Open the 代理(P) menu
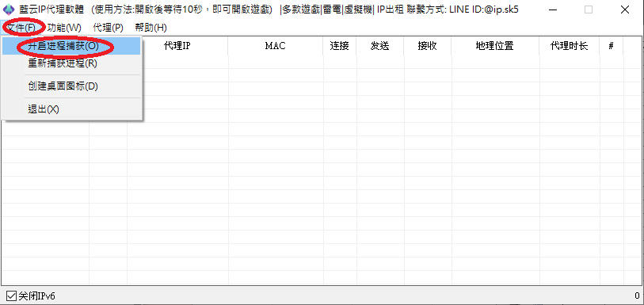This screenshot has width=644, height=305. coord(108,28)
